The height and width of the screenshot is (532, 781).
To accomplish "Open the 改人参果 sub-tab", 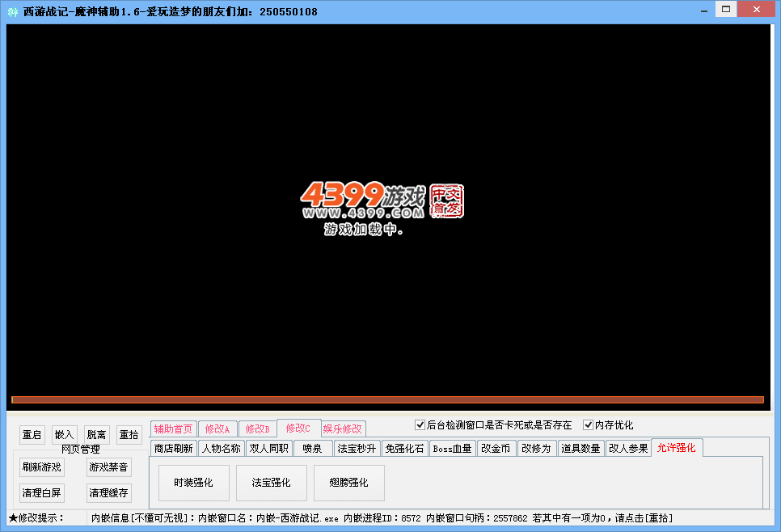I will pos(628,448).
